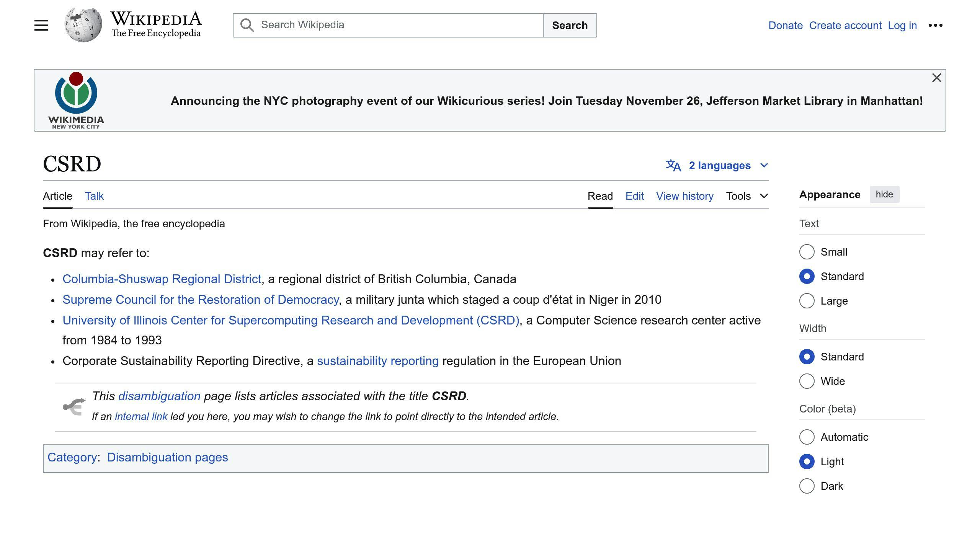Switch to the Article tab

57,196
